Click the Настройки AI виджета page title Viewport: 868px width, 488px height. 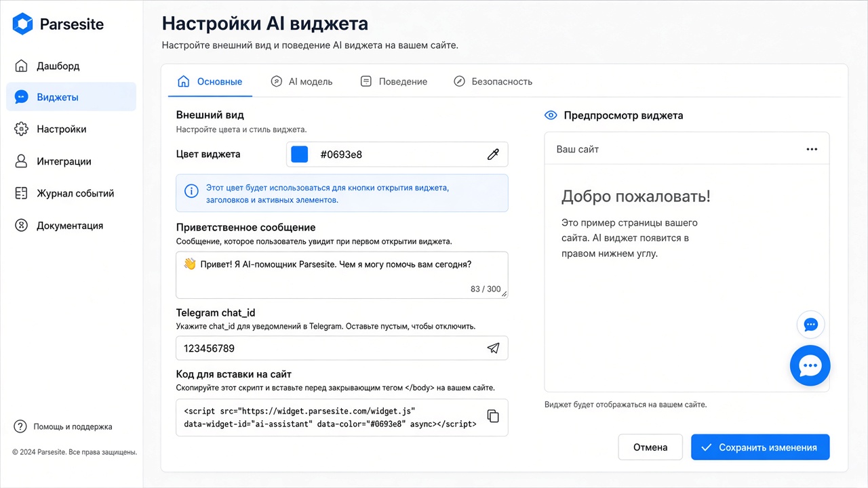pos(264,24)
